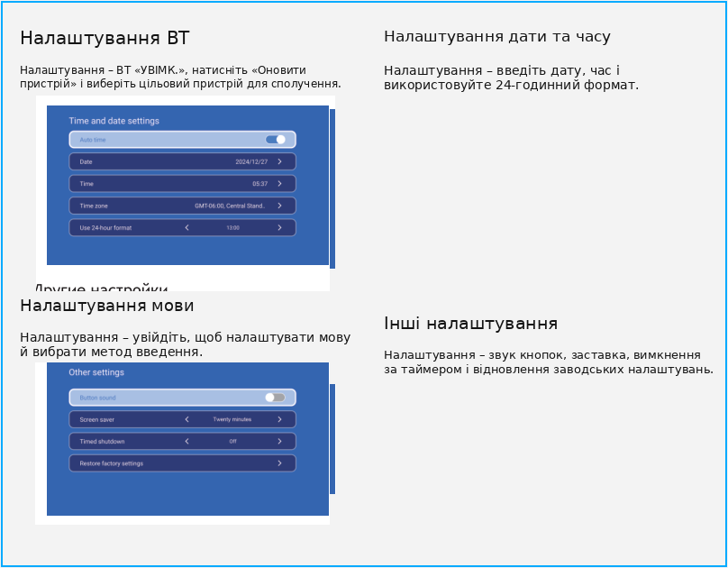Screen dimensions: 728x568
Task: Click the heading Налаштування дати та часу
Action: (496, 36)
